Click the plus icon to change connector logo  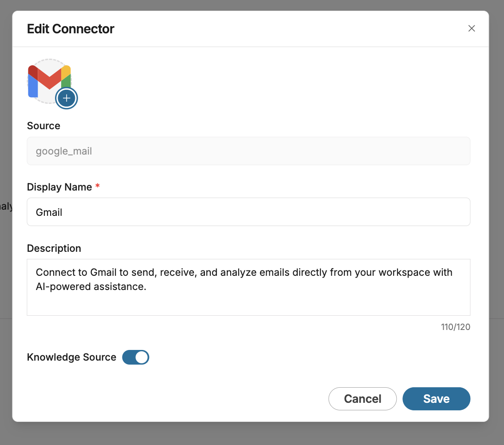pyautogui.click(x=67, y=98)
